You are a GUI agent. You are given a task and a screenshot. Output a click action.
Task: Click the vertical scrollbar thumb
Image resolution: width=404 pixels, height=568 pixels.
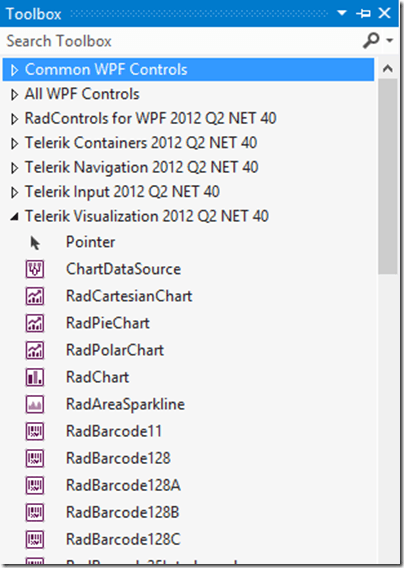click(388, 176)
